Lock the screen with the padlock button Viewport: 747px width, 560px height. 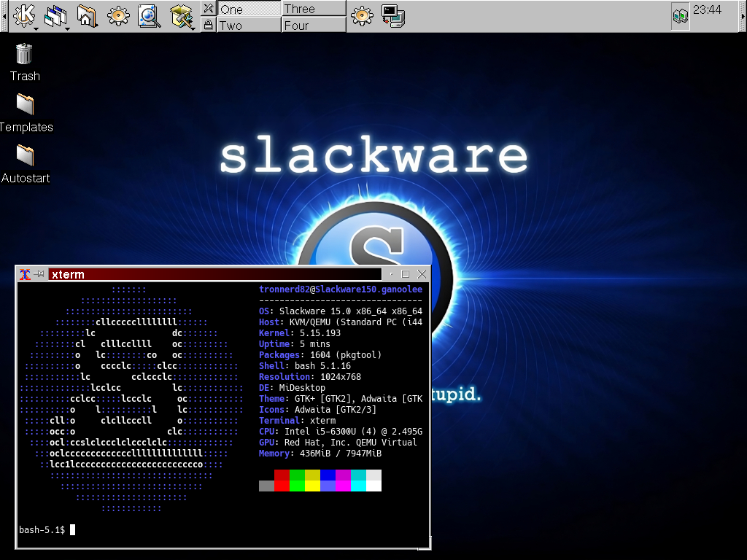(208, 25)
